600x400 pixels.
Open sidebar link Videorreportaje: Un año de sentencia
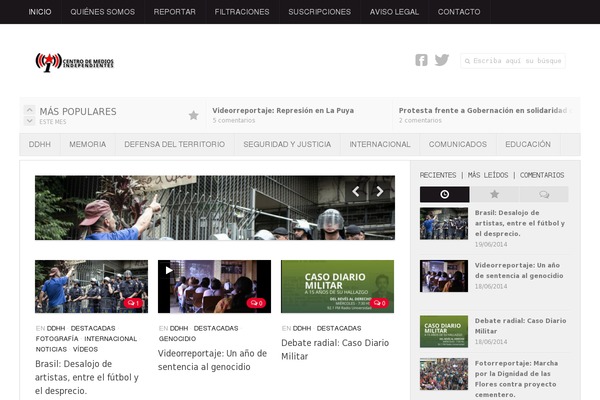click(x=519, y=270)
